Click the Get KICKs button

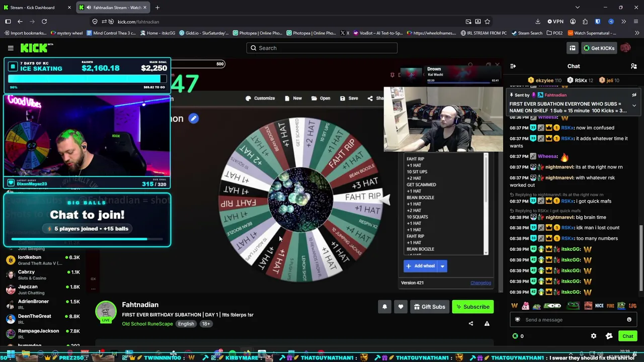pos(599,48)
